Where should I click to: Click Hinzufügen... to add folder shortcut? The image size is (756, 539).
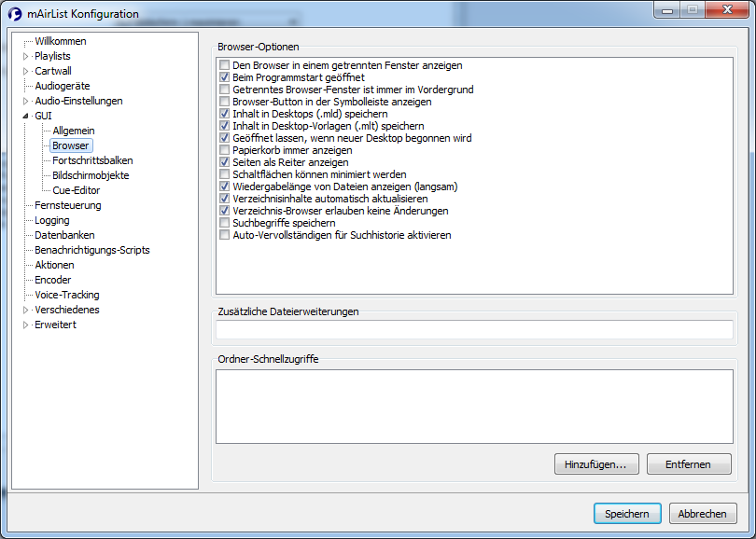pyautogui.click(x=596, y=464)
